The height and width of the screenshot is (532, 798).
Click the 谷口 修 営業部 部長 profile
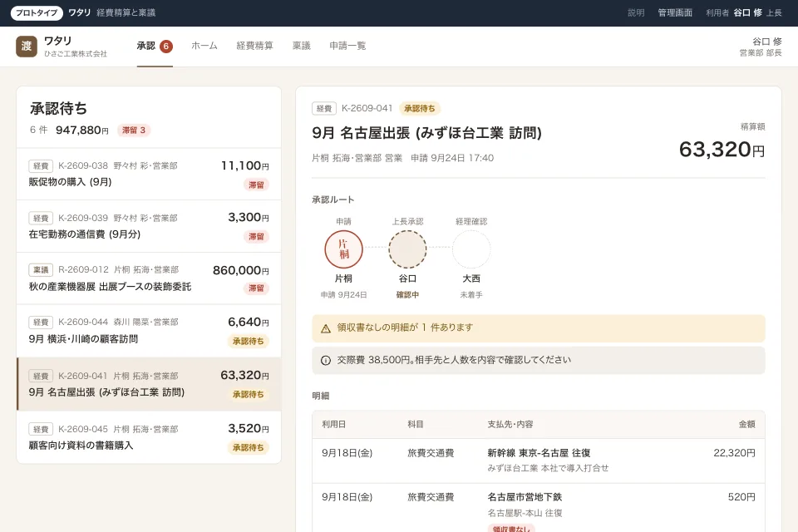pyautogui.click(x=761, y=47)
